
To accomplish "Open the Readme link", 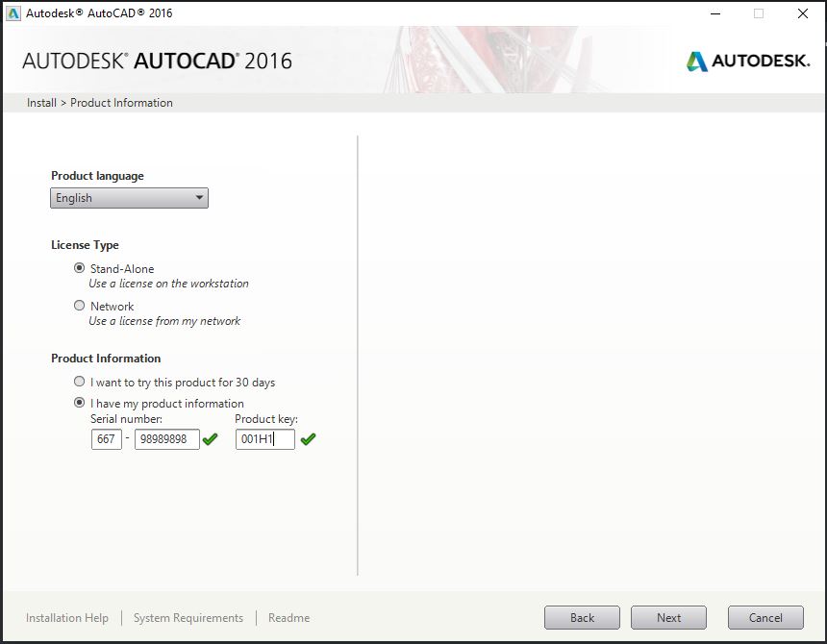I will (289, 618).
